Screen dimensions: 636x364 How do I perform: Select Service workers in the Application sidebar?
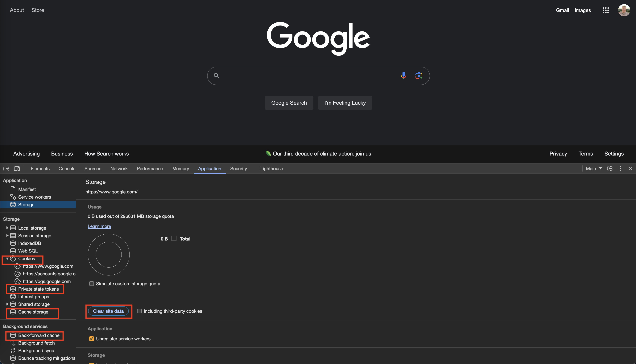(35, 197)
